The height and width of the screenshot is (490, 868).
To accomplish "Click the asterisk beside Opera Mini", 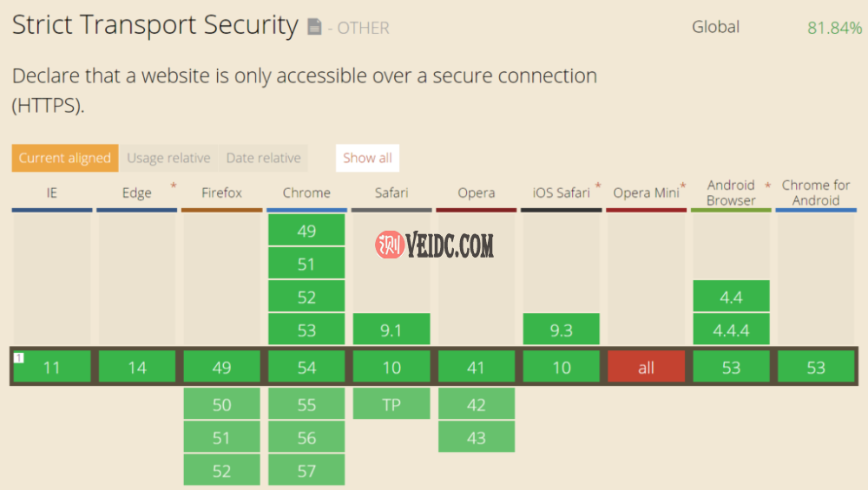I will point(683,186).
